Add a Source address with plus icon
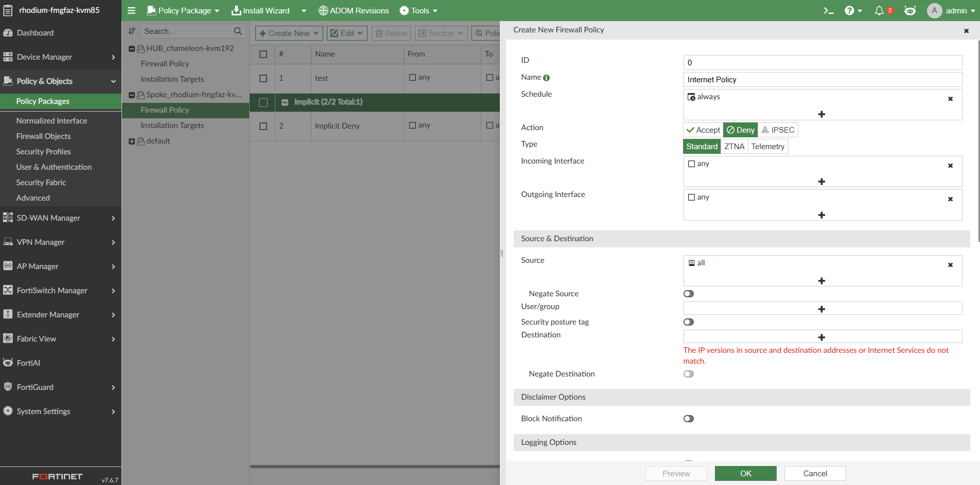This screenshot has height=485, width=980. pyautogui.click(x=821, y=281)
